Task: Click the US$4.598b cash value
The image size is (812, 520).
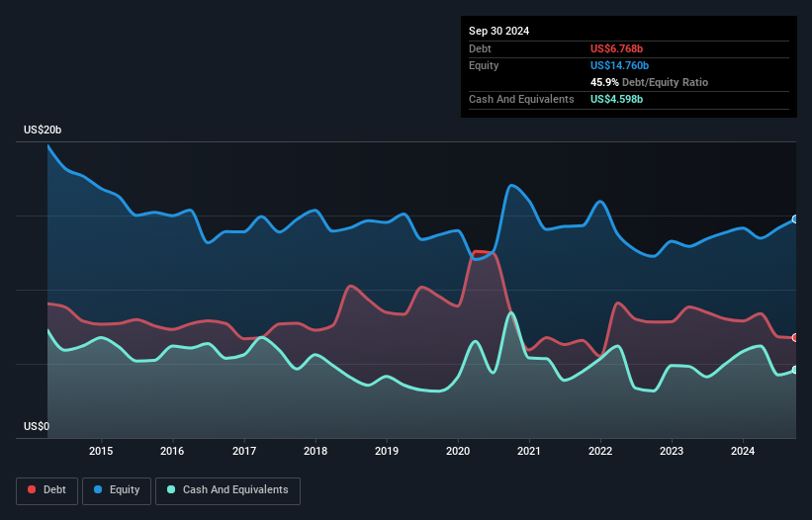Action: [616, 99]
